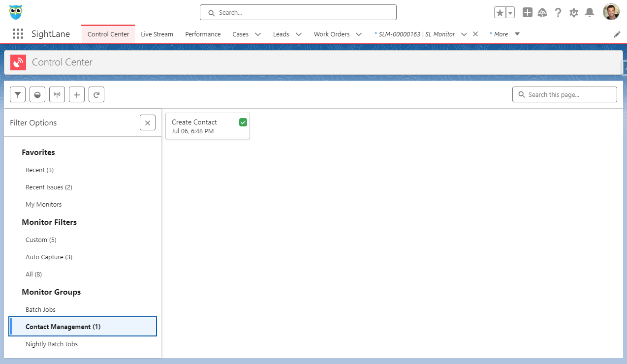
Task: Click the green checkmark on Create Contact
Action: (243, 122)
